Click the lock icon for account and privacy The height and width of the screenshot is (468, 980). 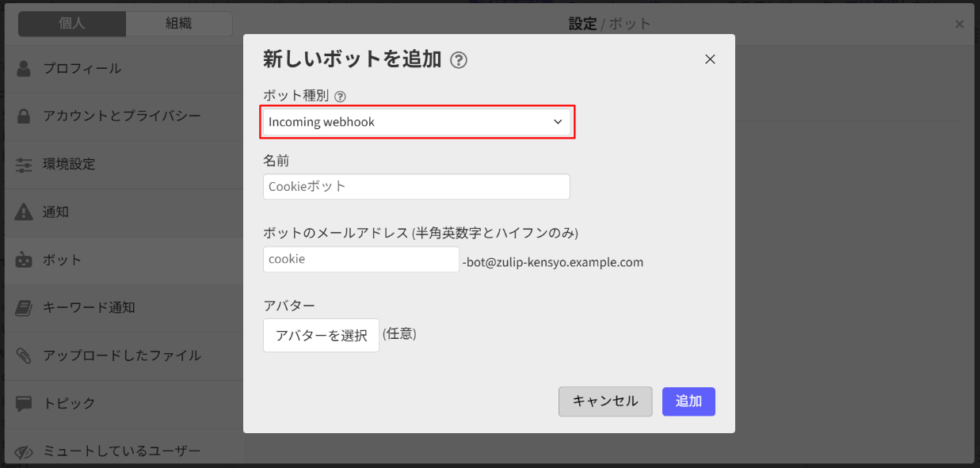(x=24, y=116)
